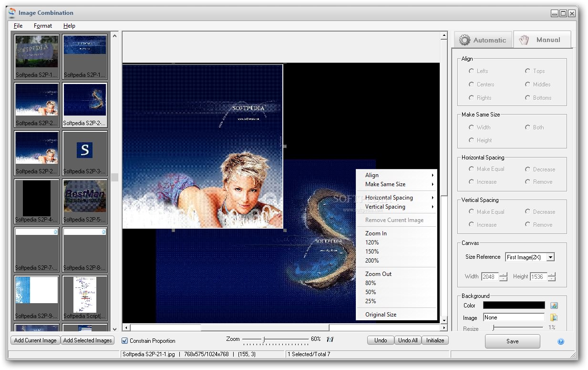Open the File menu

[18, 26]
